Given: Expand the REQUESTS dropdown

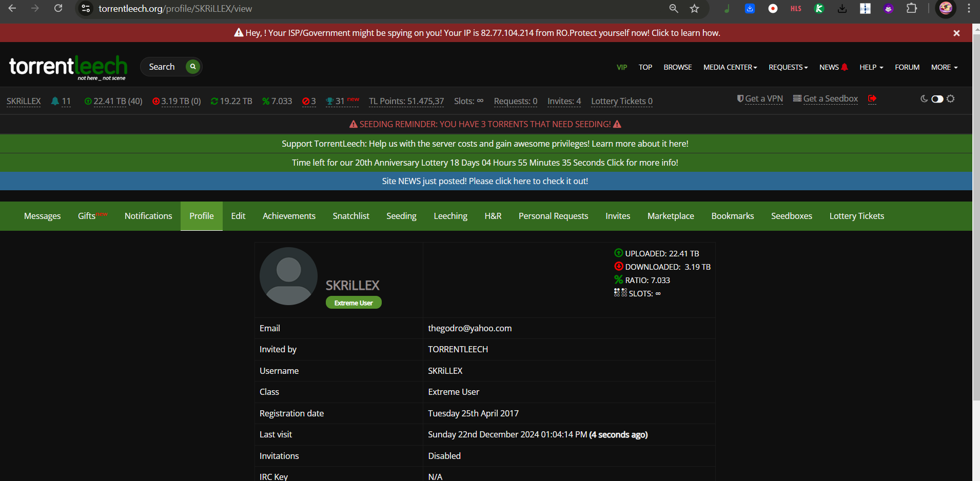Looking at the screenshot, I should coord(788,67).
